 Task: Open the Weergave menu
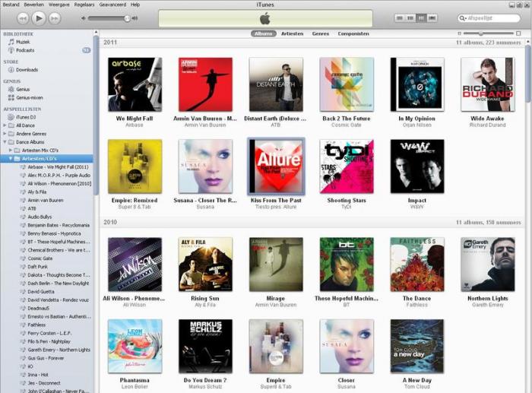tap(59, 5)
